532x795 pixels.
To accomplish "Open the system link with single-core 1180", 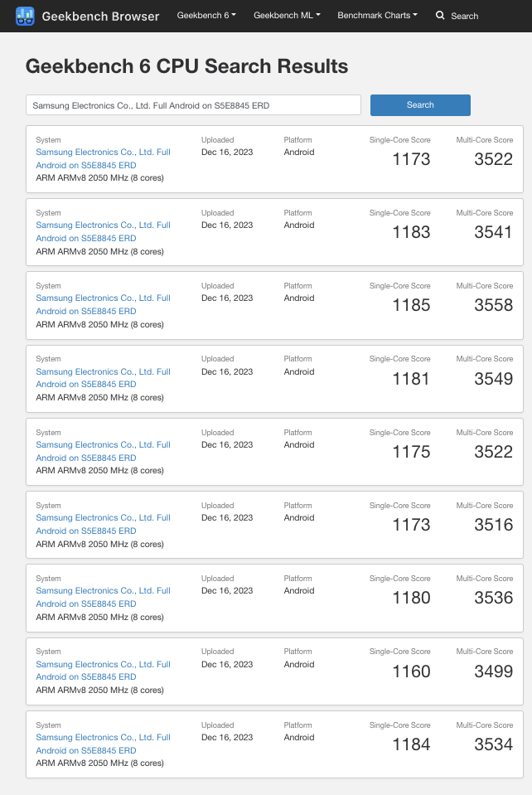I will (103, 597).
